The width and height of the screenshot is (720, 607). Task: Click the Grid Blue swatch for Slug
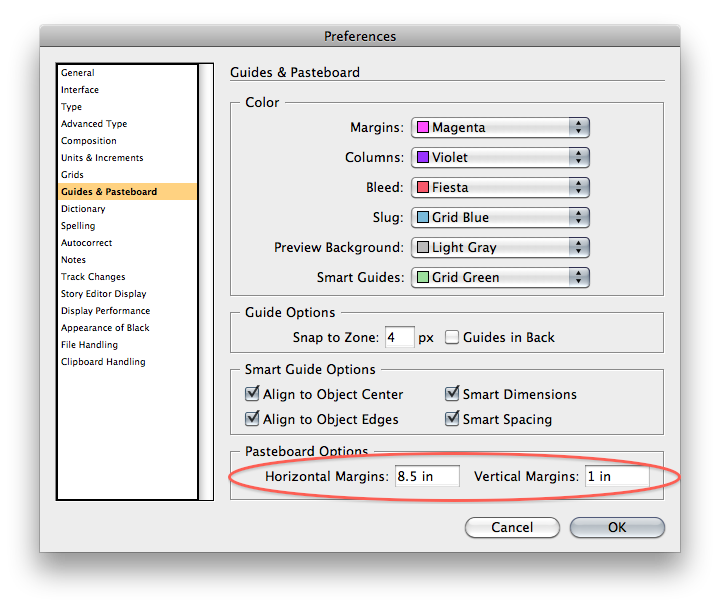pyautogui.click(x=423, y=217)
